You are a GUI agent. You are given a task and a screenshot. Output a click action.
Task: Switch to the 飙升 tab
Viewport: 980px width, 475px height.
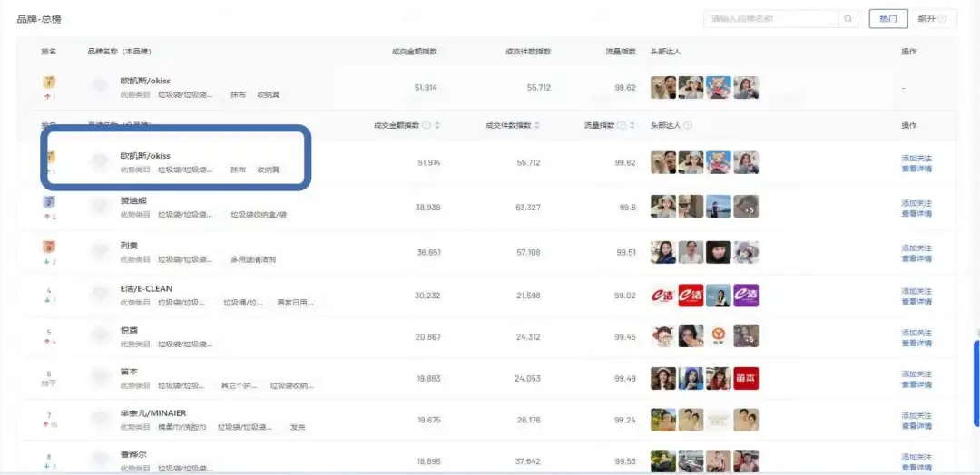coord(932,19)
